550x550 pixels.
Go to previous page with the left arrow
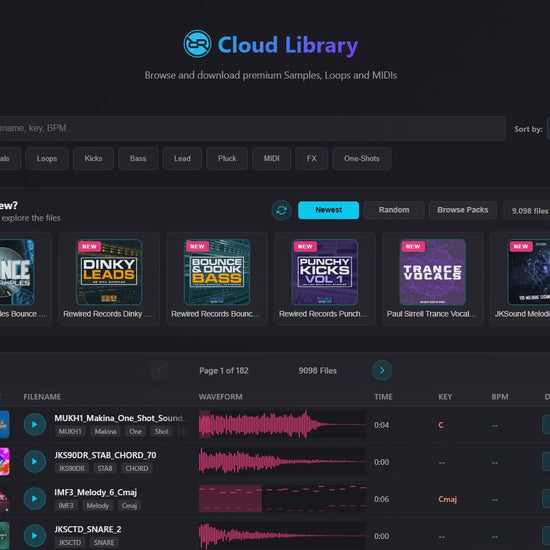(x=159, y=370)
